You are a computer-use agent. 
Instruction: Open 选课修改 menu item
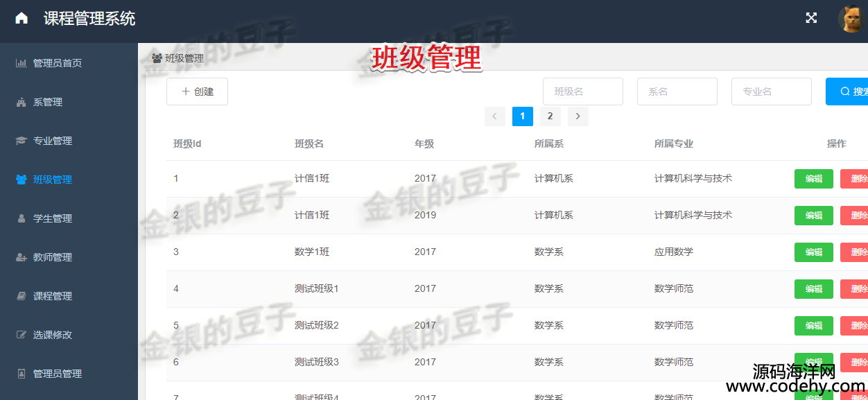pos(69,335)
